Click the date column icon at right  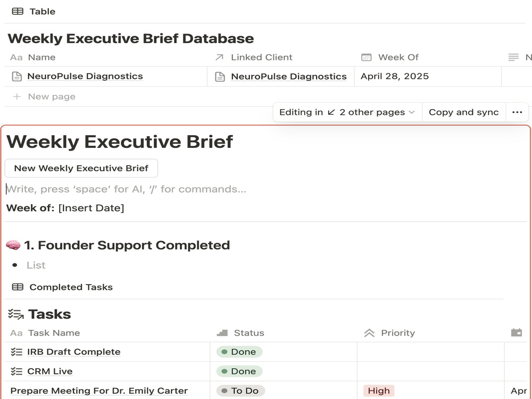click(x=517, y=332)
